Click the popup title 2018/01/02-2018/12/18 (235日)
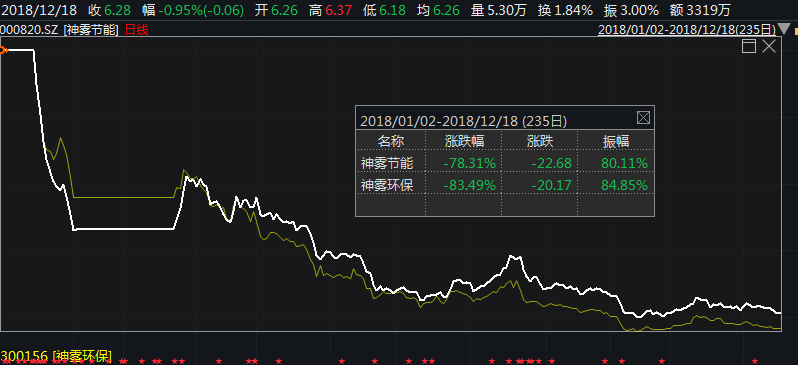The width and height of the screenshot is (798, 365). [x=464, y=121]
